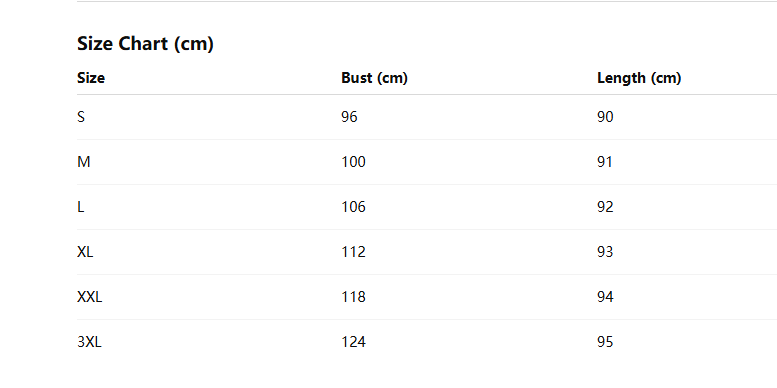Click the L size row label
777x388 pixels.
tap(81, 207)
